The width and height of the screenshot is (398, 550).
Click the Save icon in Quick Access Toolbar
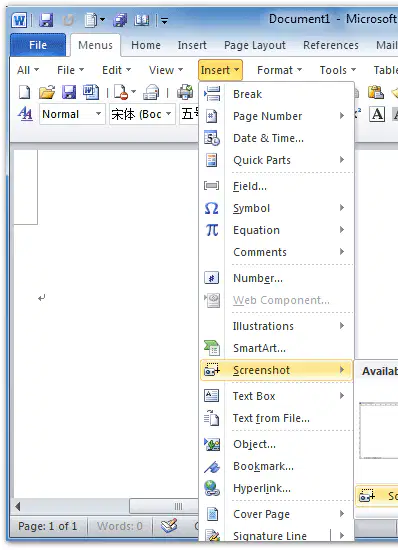pyautogui.click(x=46, y=20)
